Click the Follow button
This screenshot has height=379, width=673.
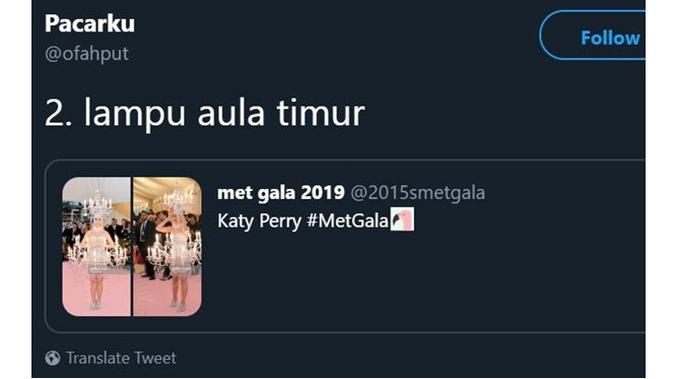tap(593, 35)
